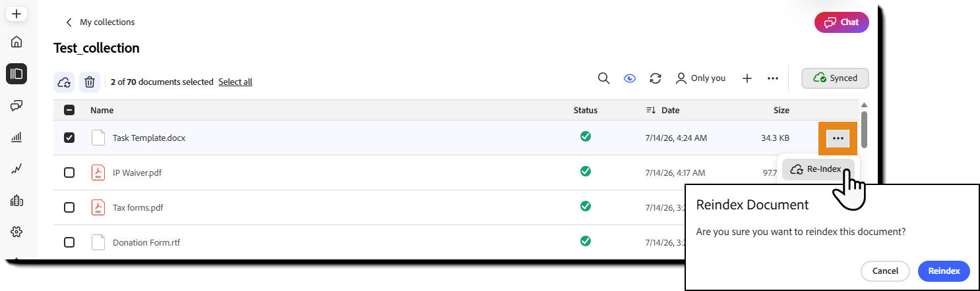
Task: Click Tax forms green status checkmark
Action: tap(585, 206)
